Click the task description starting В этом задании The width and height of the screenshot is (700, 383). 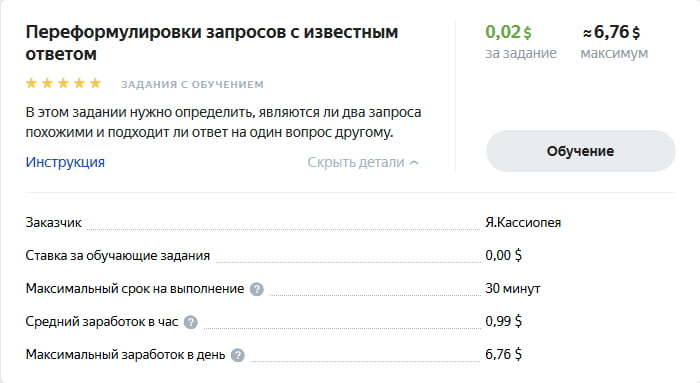point(223,122)
